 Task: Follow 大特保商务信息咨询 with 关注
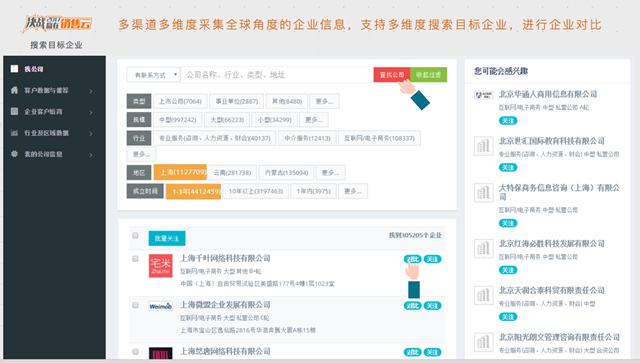point(508,223)
